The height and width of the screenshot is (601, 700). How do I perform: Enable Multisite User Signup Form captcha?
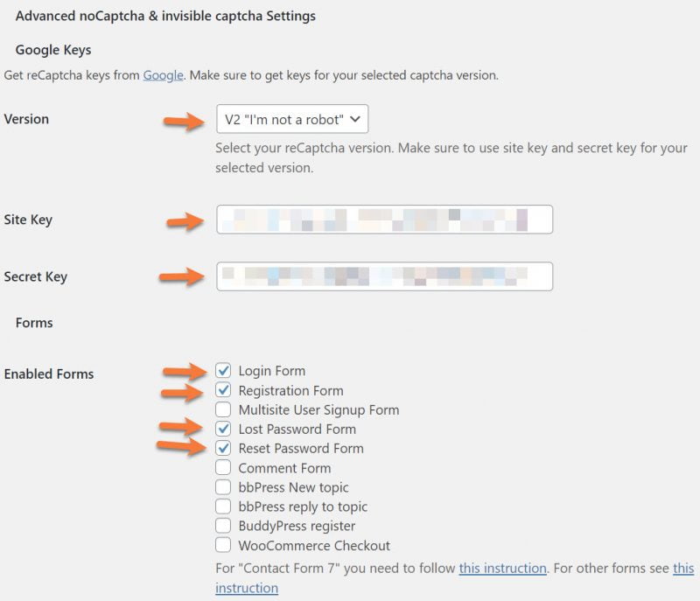[224, 409]
